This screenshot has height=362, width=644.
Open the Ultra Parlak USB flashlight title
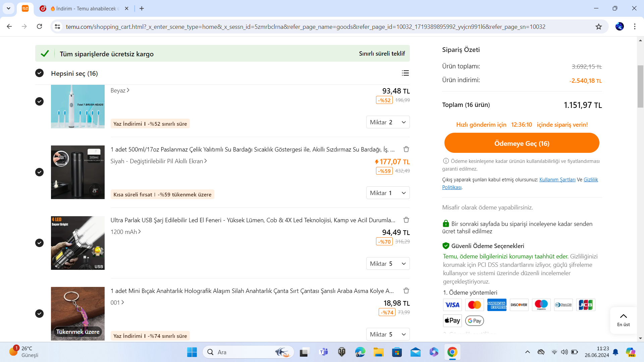tap(253, 220)
